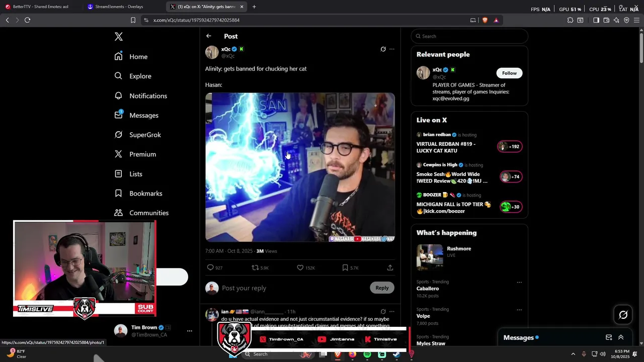Screen dimensions: 644x362
Task: Click the X search box
Action: (x=469, y=36)
